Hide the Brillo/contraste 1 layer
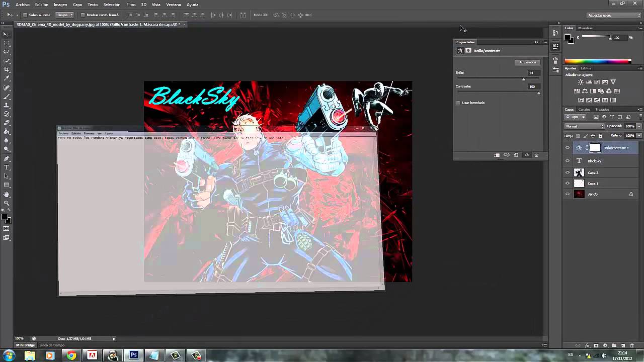 [x=568, y=148]
